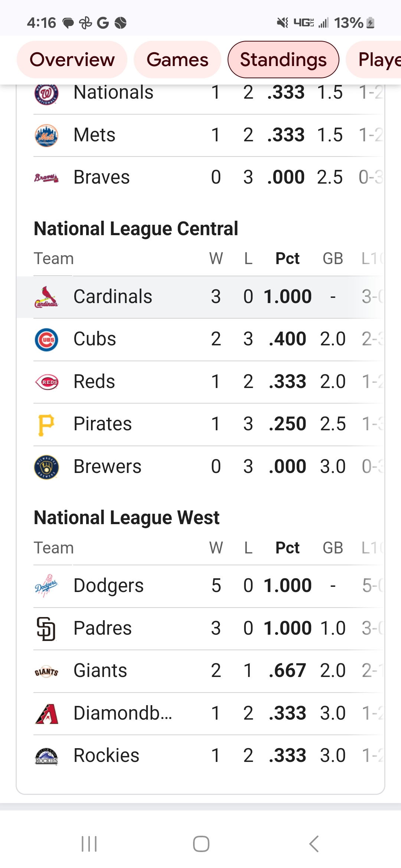Open the Giants team row
Screen dimensions: 401x868
click(x=208, y=671)
